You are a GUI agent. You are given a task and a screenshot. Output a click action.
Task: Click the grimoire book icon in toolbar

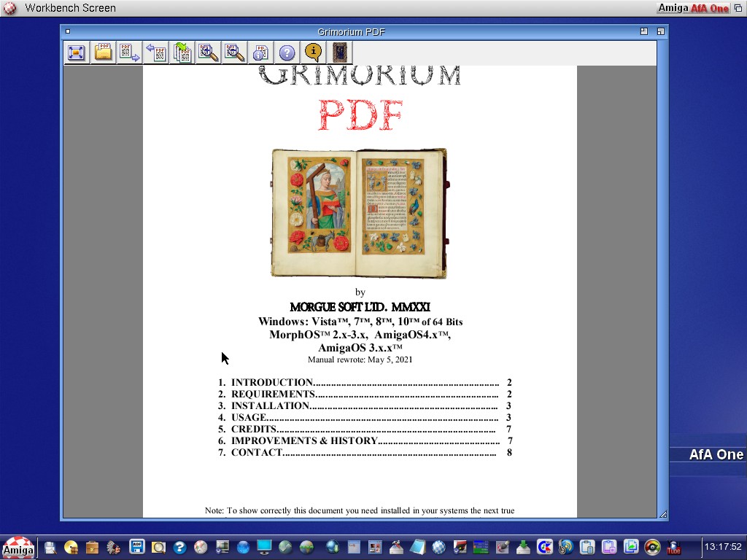(340, 52)
